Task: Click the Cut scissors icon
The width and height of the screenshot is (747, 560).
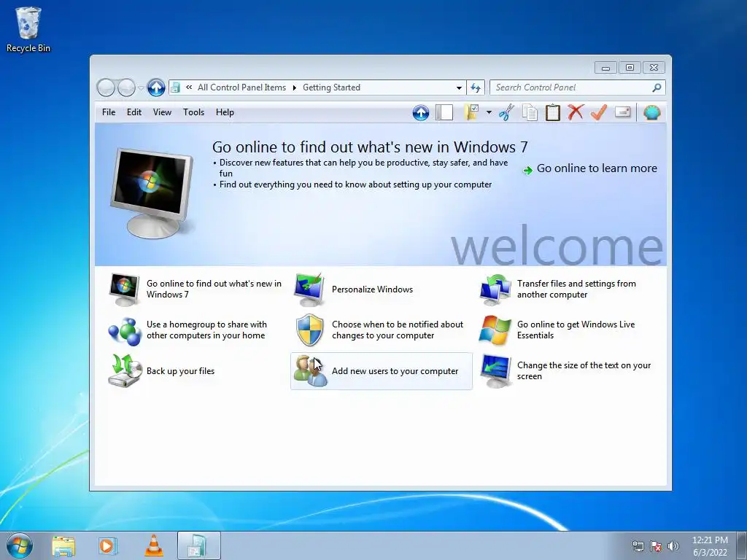Action: (506, 113)
